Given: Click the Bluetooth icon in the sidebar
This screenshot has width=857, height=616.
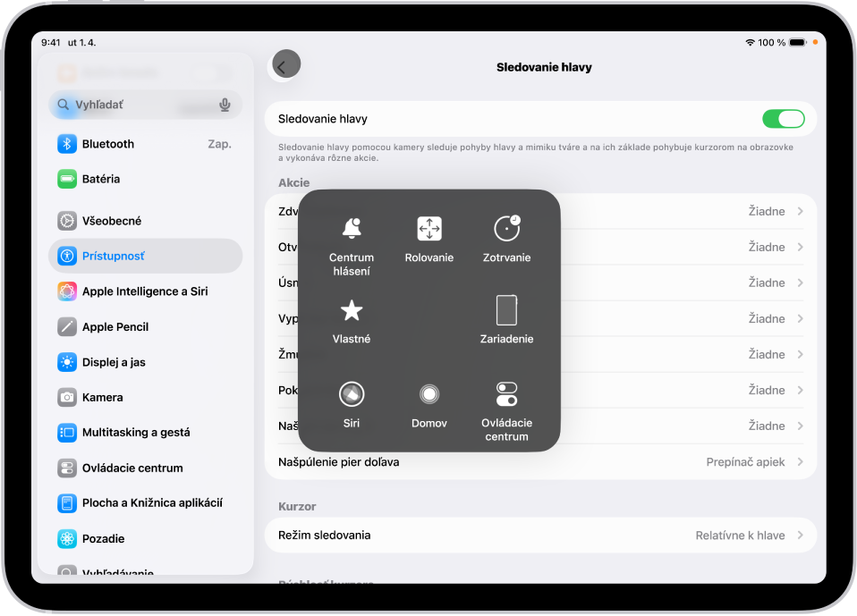Looking at the screenshot, I should point(66,143).
